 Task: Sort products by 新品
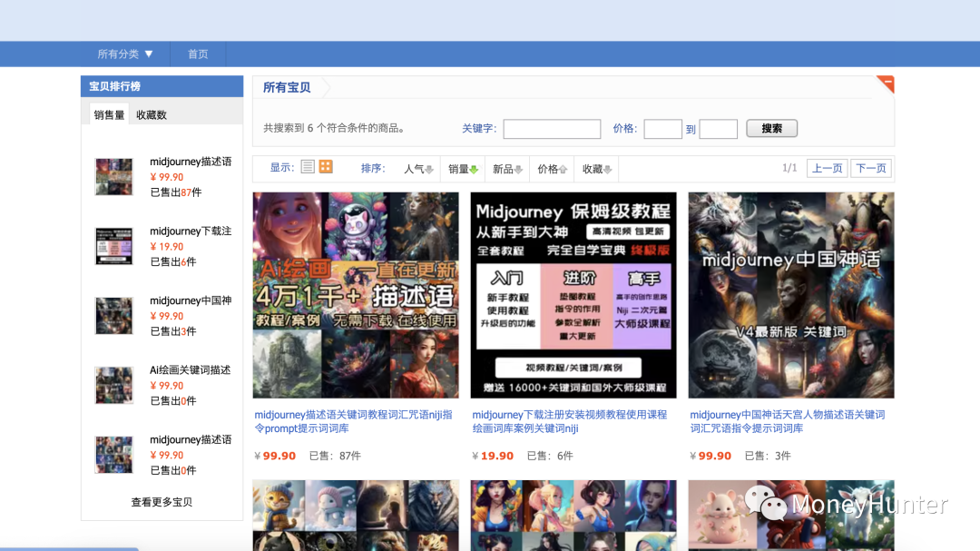pos(507,169)
